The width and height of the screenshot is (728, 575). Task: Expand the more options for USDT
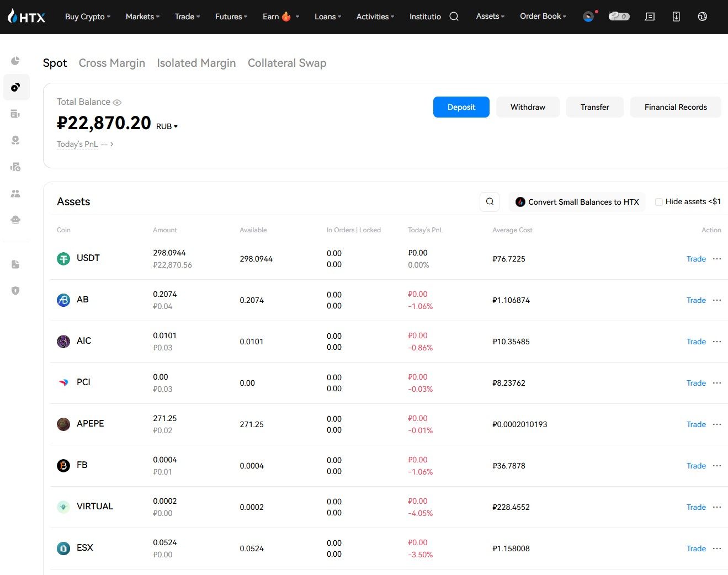[717, 259]
